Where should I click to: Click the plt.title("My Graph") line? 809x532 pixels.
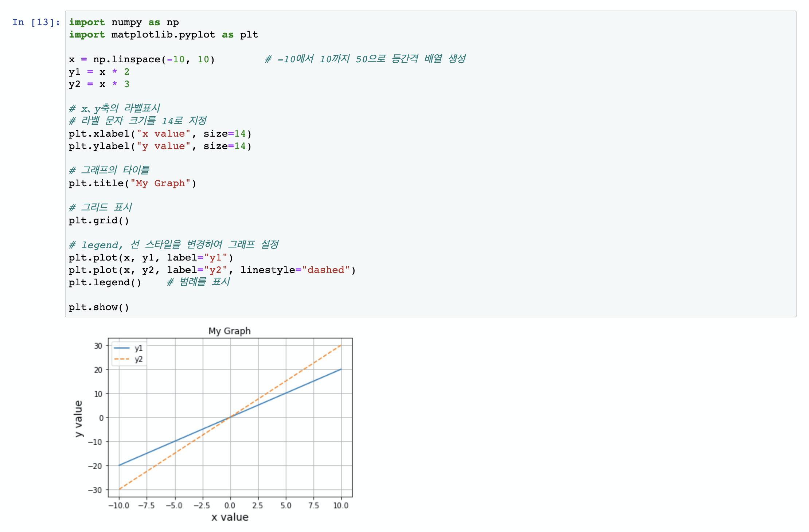(132, 184)
